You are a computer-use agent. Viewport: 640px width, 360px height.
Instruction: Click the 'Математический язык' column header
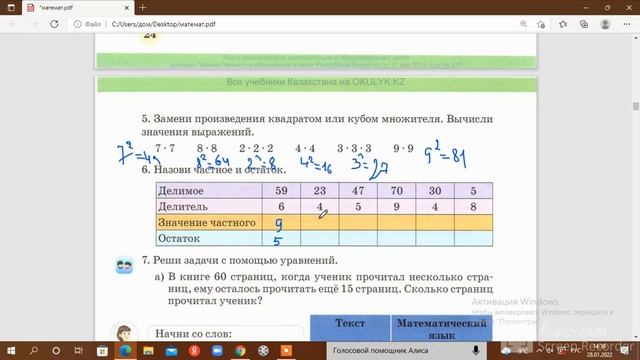(x=442, y=328)
